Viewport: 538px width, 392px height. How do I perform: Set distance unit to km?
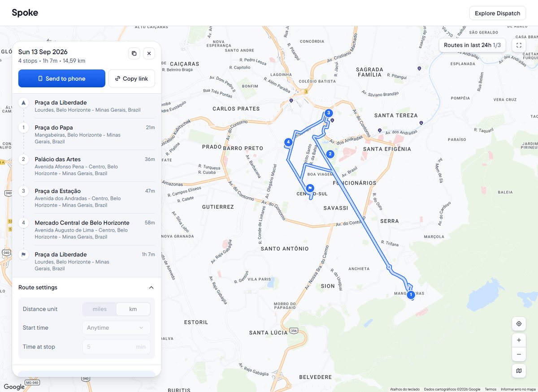133,309
